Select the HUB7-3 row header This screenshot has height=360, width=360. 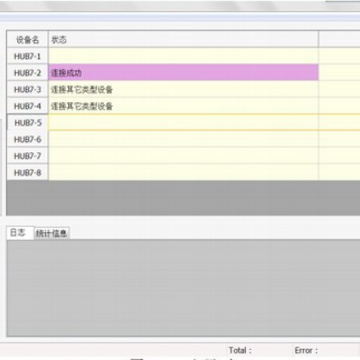coord(27,89)
